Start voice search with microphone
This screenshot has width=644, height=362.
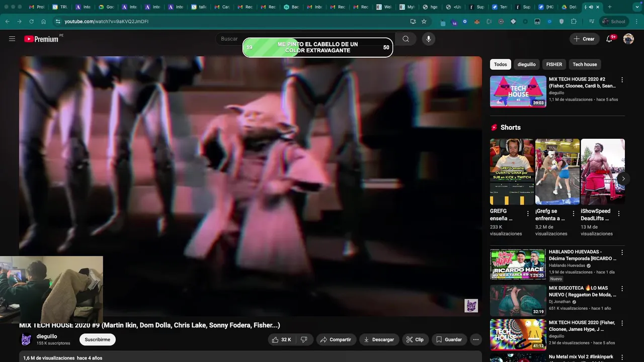click(x=428, y=39)
